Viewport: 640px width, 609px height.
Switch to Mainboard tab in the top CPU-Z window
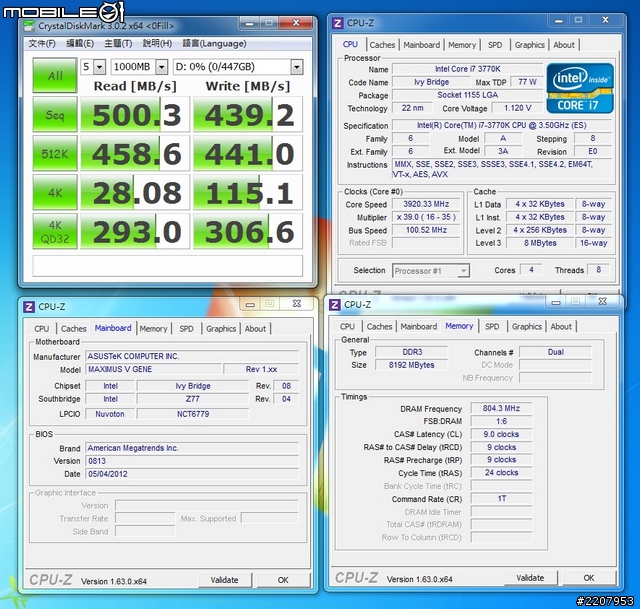422,45
